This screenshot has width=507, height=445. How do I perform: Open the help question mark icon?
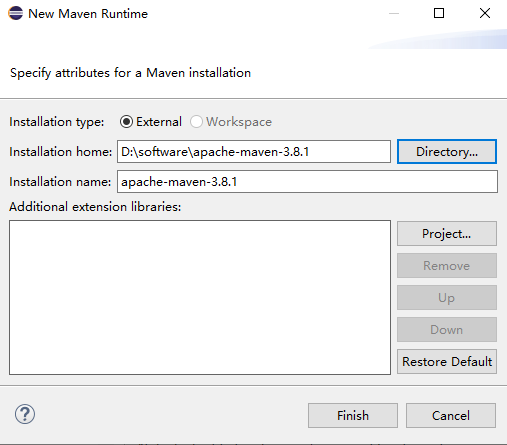[25, 414]
